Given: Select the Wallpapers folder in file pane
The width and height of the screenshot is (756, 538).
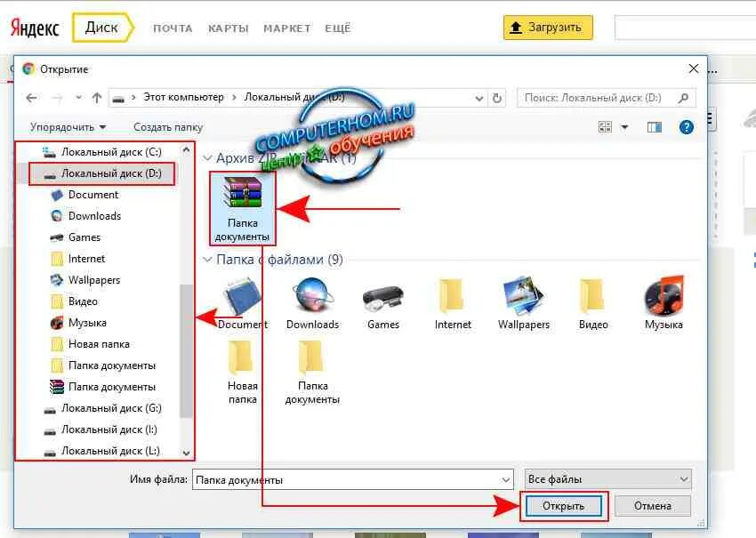Looking at the screenshot, I should click(x=524, y=304).
